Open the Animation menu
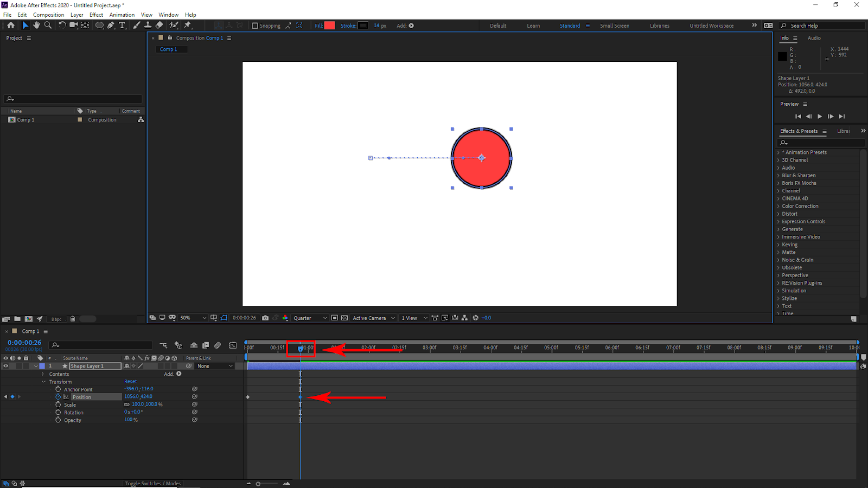Viewport: 868px width, 488px height. point(122,15)
